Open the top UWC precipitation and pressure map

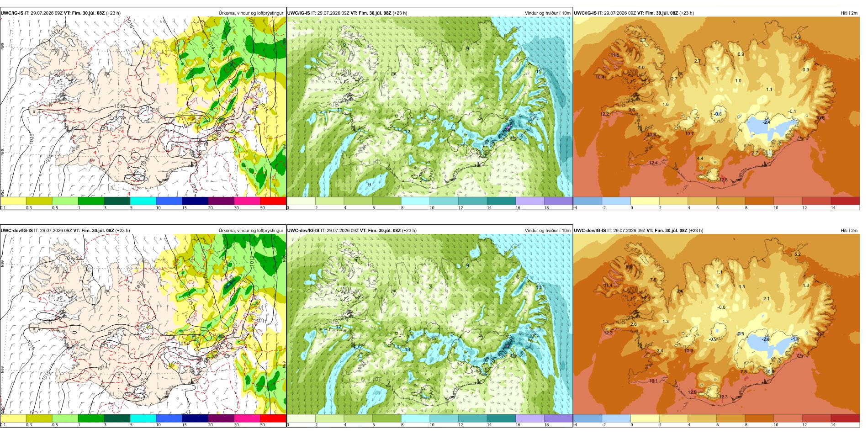[x=143, y=107]
